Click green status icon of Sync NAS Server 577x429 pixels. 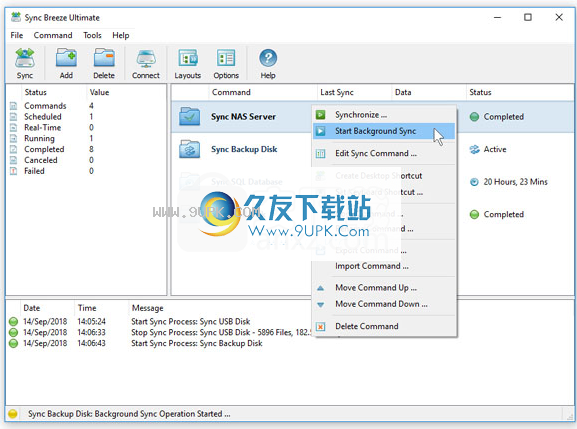point(474,117)
